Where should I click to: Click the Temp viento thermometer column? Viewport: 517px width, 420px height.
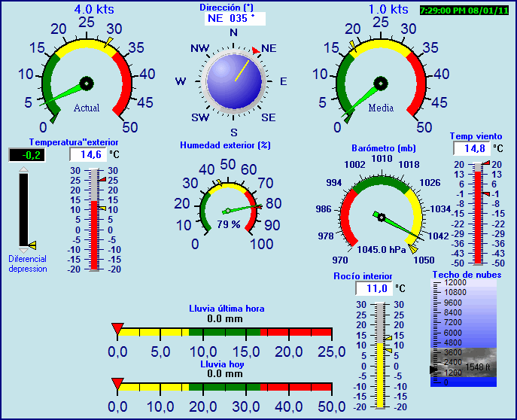click(x=476, y=215)
